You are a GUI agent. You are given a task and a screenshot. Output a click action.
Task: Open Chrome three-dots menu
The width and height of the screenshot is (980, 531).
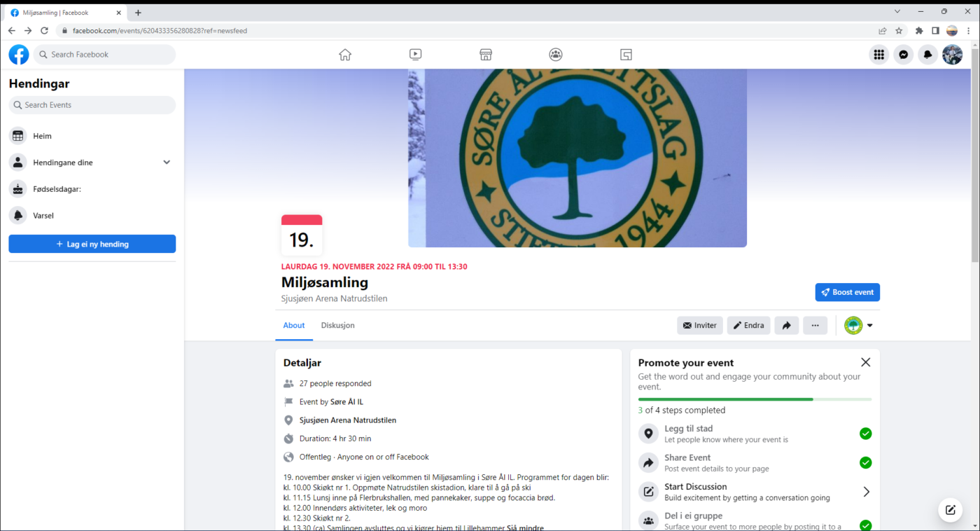pyautogui.click(x=969, y=31)
